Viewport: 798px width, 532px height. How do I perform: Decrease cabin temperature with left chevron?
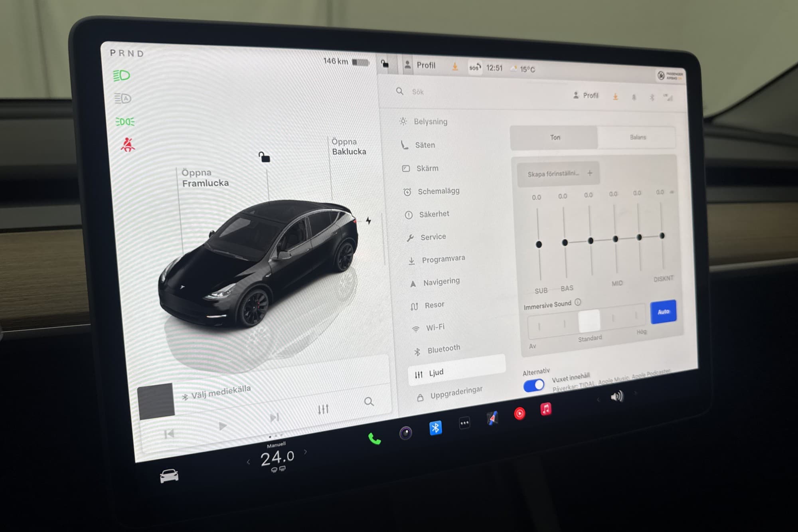249,462
